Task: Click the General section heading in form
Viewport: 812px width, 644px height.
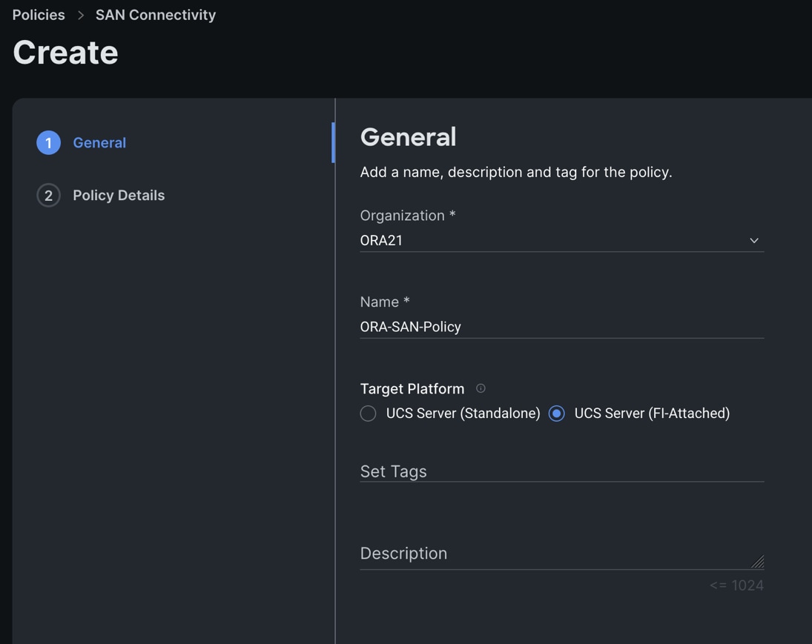Action: pyautogui.click(x=408, y=137)
